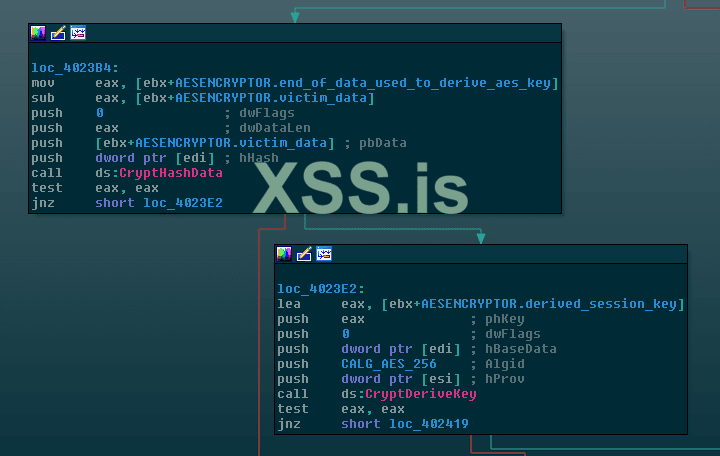
Task: Select end_of_data_used_to_derive_aes_key struct member
Action: (x=415, y=83)
